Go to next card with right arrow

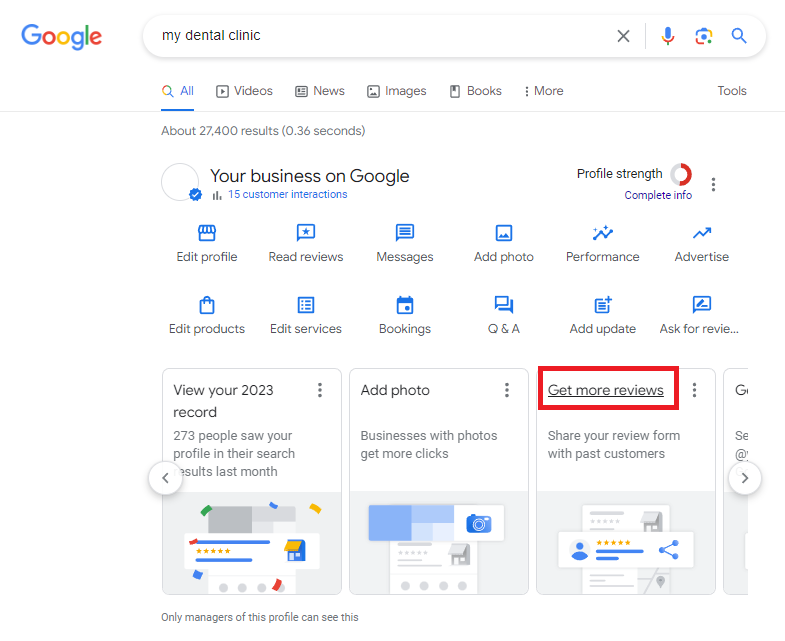click(745, 478)
